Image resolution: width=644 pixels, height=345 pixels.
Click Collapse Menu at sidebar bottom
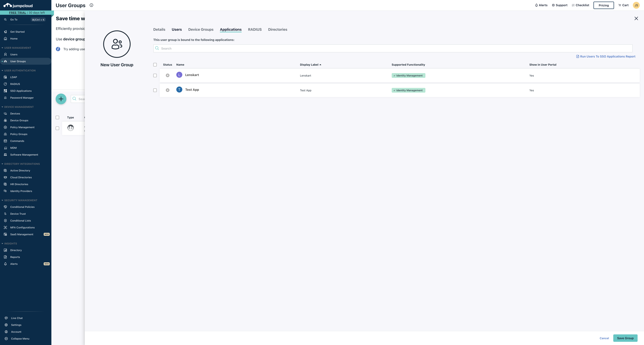pos(20,339)
